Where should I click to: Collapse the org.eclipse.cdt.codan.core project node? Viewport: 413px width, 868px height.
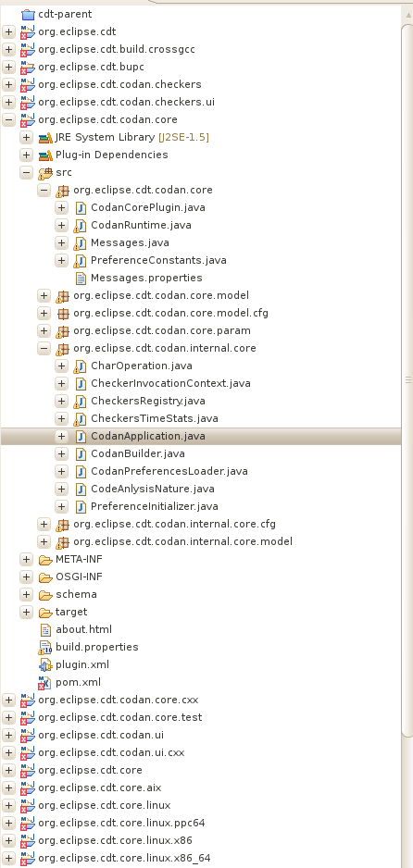9,120
